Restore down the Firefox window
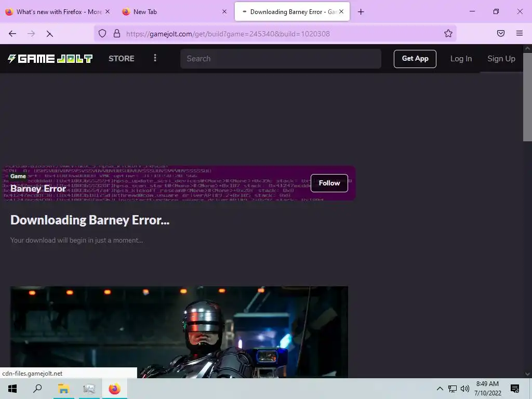 click(x=496, y=11)
